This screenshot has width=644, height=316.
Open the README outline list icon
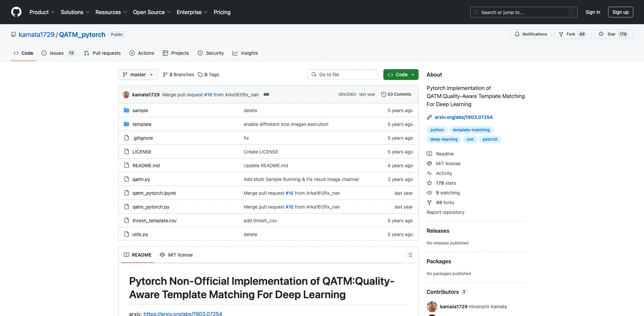click(x=410, y=255)
